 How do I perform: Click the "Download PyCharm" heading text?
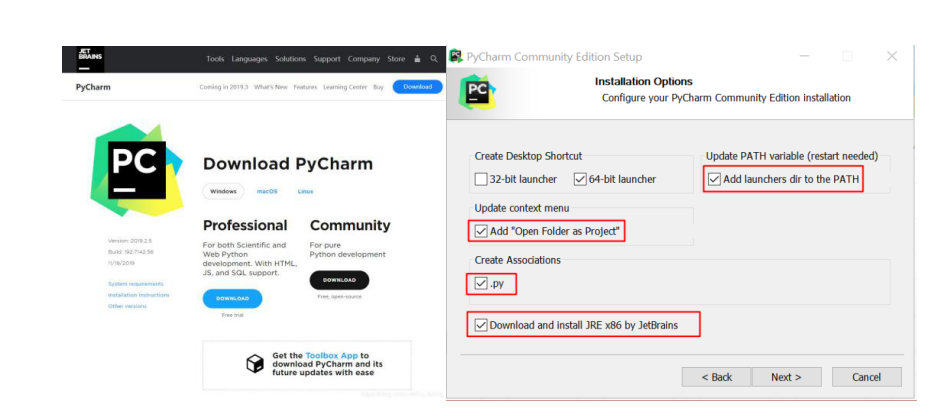tap(288, 164)
